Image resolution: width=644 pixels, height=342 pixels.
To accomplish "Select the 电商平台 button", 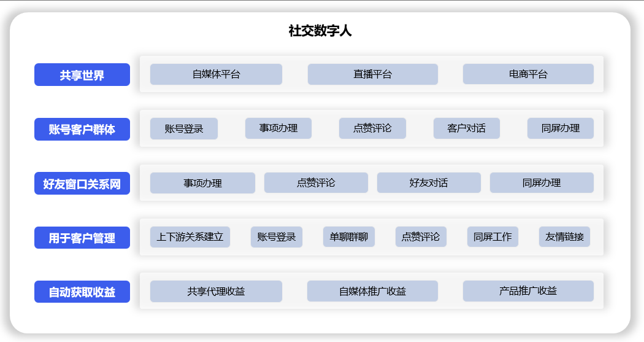I will click(x=528, y=74).
